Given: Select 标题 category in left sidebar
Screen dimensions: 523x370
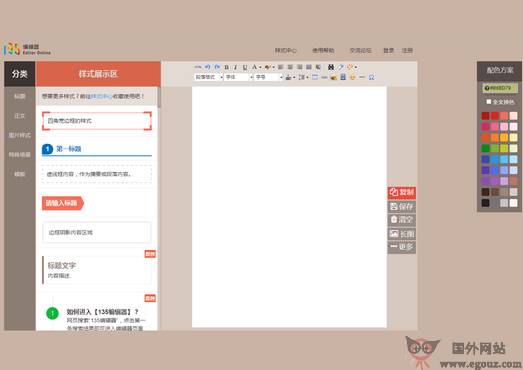Looking at the screenshot, I should 19,96.
